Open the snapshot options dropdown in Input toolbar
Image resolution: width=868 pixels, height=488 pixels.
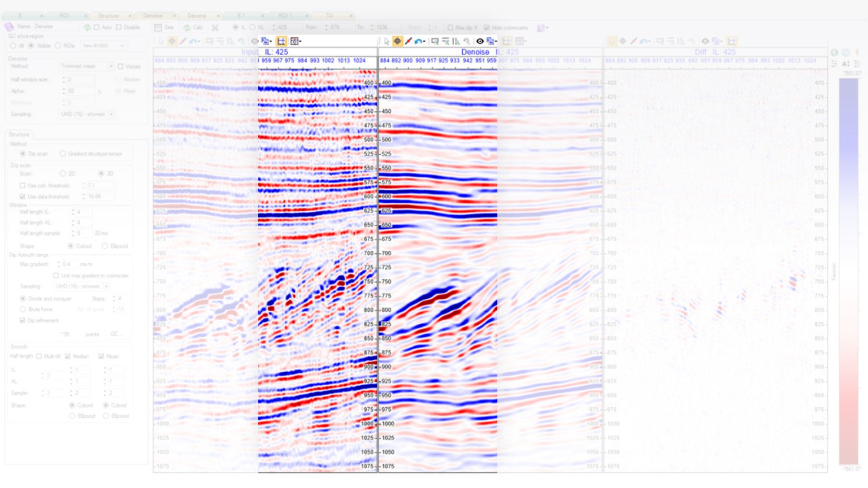coord(296,41)
